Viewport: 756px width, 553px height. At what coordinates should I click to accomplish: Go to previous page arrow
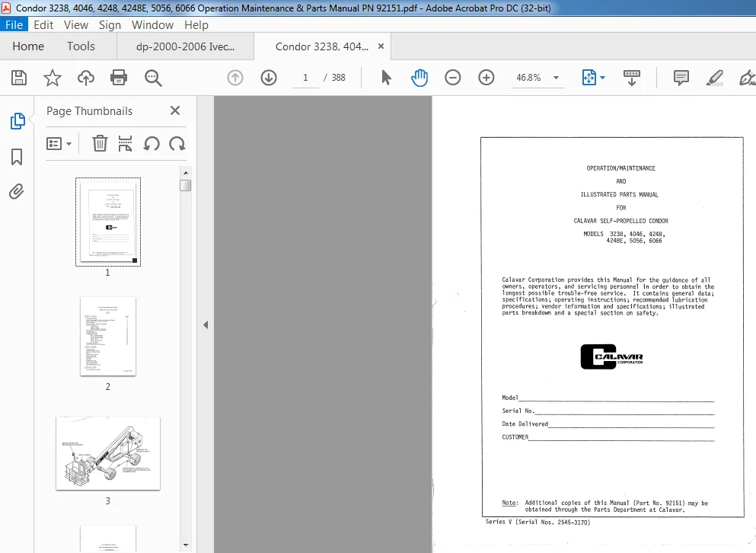pyautogui.click(x=235, y=78)
